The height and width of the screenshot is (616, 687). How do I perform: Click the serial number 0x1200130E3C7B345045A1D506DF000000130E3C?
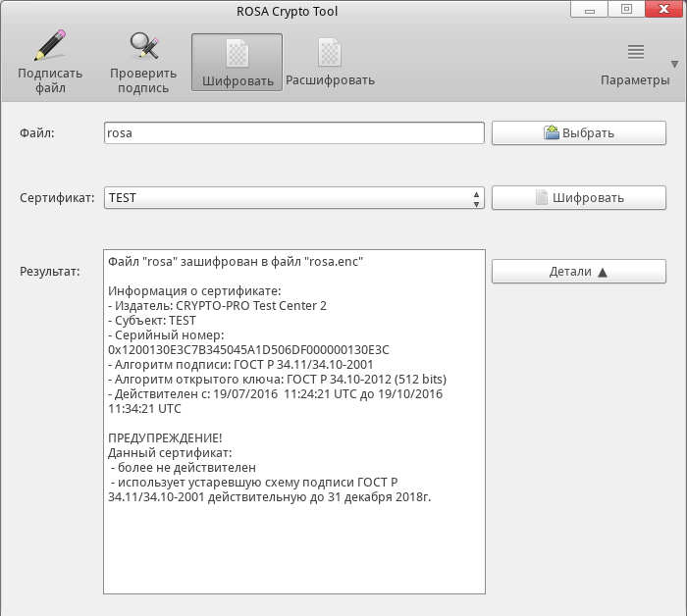pyautogui.click(x=248, y=350)
